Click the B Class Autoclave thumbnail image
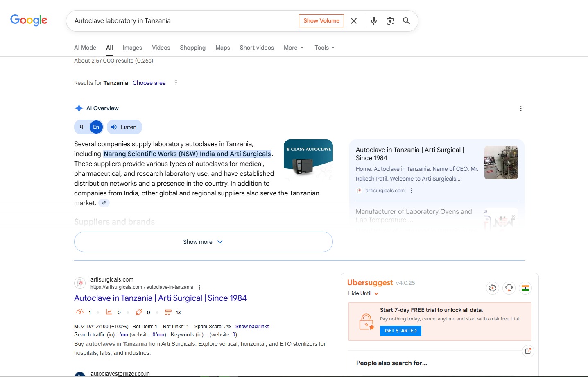Screen dimensions: 588x377 coord(308,160)
